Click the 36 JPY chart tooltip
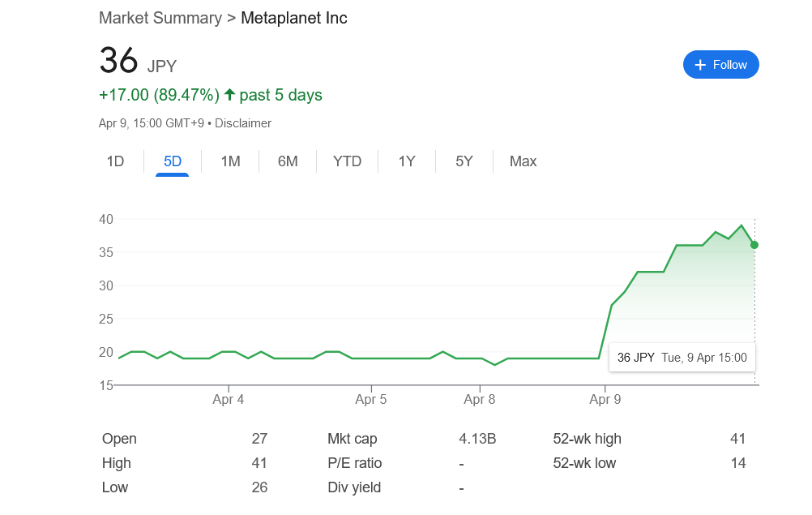Screen dimensions: 812x515 [x=682, y=357]
